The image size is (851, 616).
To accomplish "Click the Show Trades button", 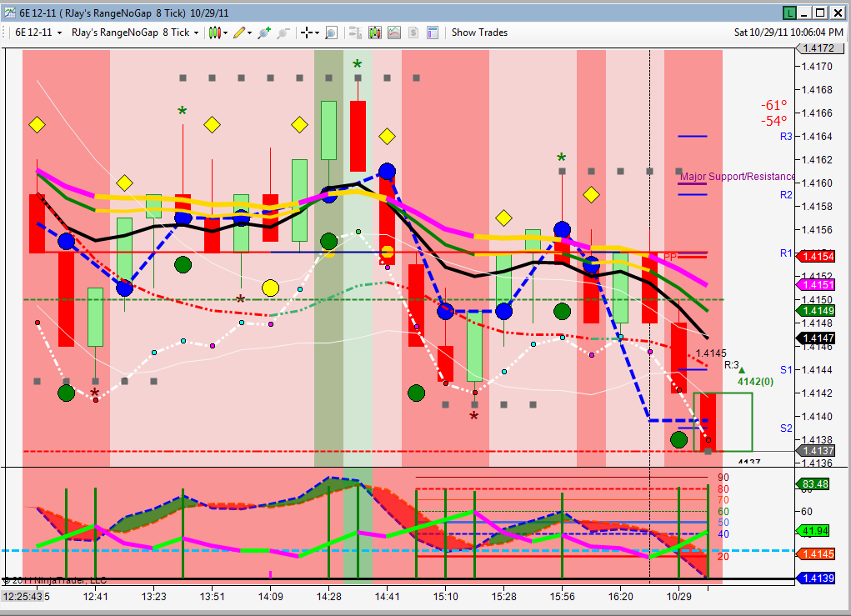I will [x=479, y=33].
